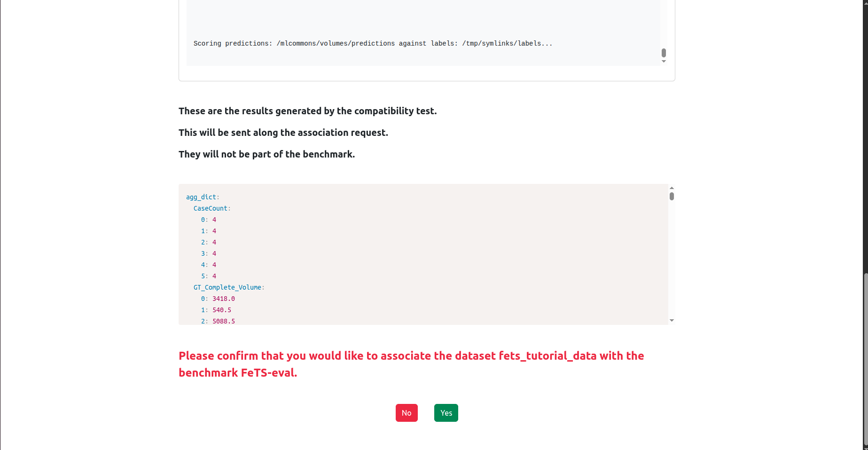This screenshot has height=450, width=868.
Task: Click the results box scrollbar down arrow
Action: [672, 320]
